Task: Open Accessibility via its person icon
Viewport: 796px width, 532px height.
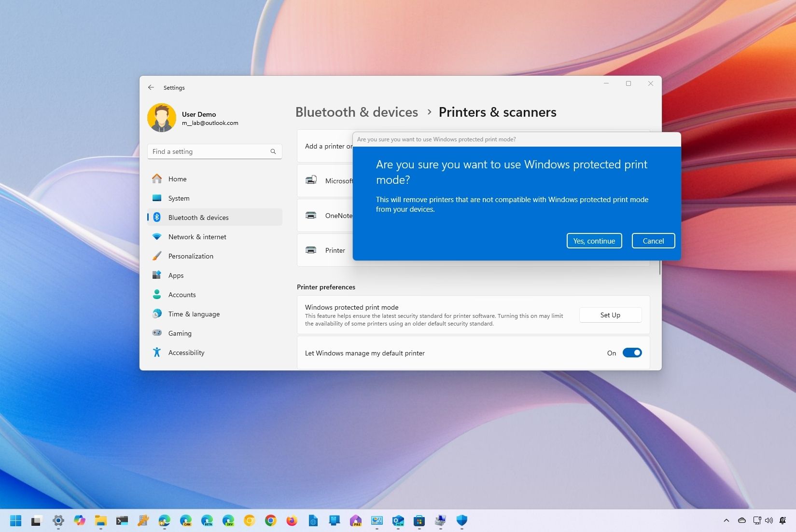Action: point(157,353)
